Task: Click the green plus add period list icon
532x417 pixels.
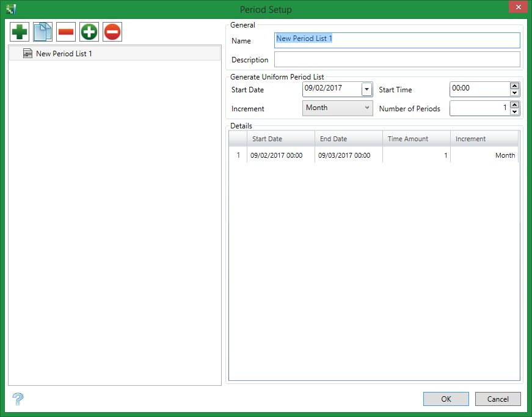Action: 20,32
